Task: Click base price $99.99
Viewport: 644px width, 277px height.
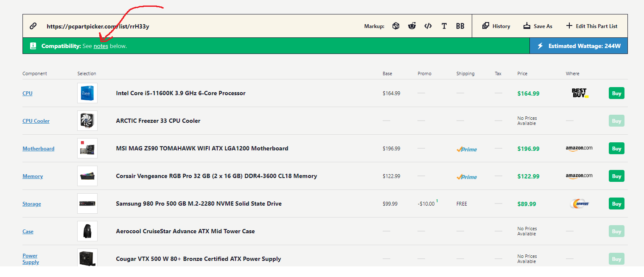Action: click(390, 204)
